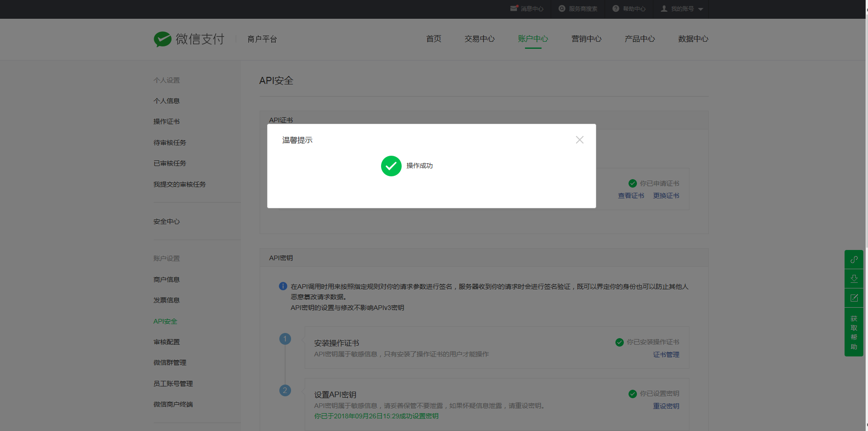This screenshot has width=868, height=431.
Task: Select API安全 in sidebar
Action: pos(165,321)
